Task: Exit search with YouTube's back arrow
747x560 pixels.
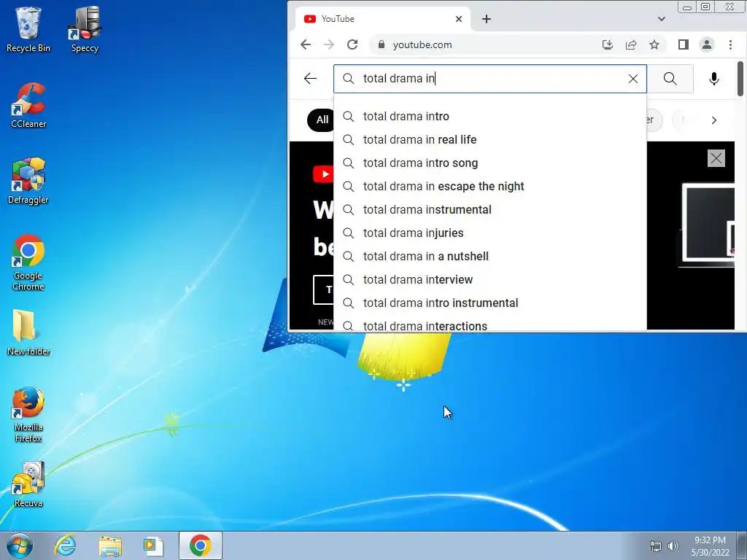Action: pyautogui.click(x=310, y=79)
